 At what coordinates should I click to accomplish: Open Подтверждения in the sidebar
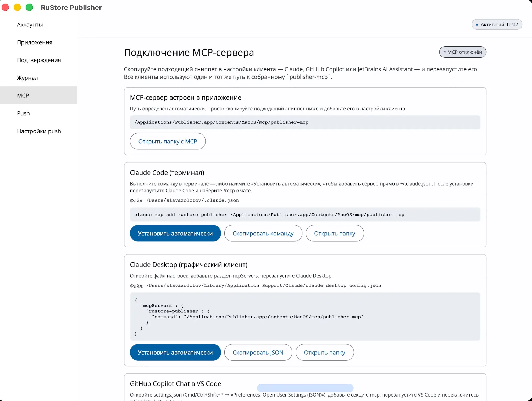pos(39,60)
